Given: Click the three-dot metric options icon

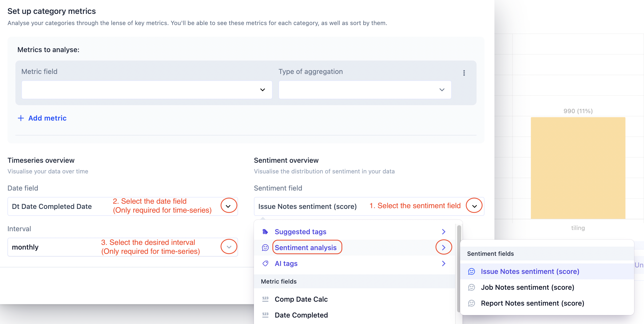Looking at the screenshot, I should coord(464,73).
